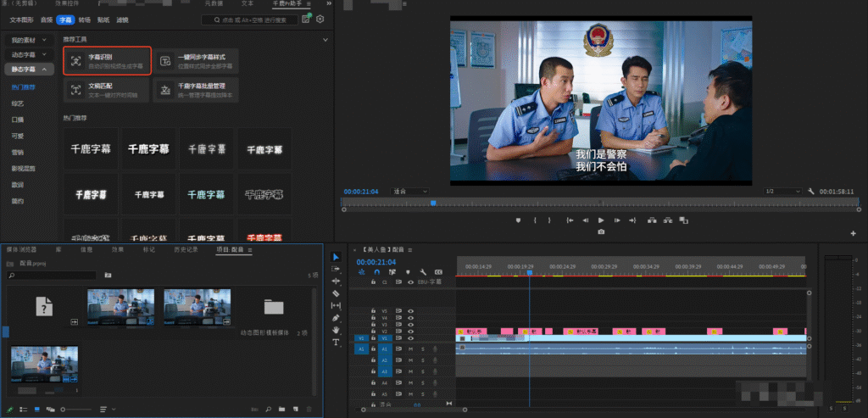The width and height of the screenshot is (868, 418).
Task: Mute audio track A1
Action: point(410,349)
